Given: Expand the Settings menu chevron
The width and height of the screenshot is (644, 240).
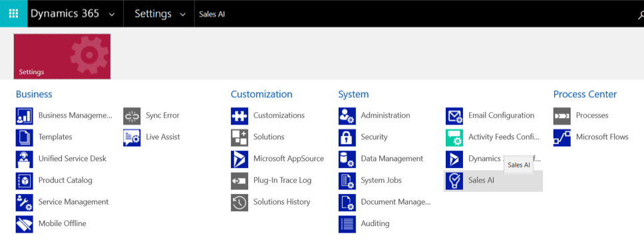Looking at the screenshot, I should 183,15.
